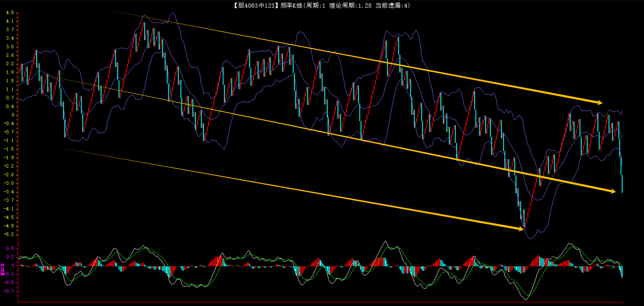The image size is (644, 306).
Task: Click the -0.7 label on the MACD axis
Action: coord(9,291)
